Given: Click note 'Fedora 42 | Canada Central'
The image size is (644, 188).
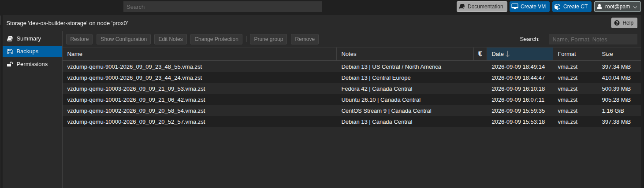Looking at the screenshot, I should click(x=377, y=89).
